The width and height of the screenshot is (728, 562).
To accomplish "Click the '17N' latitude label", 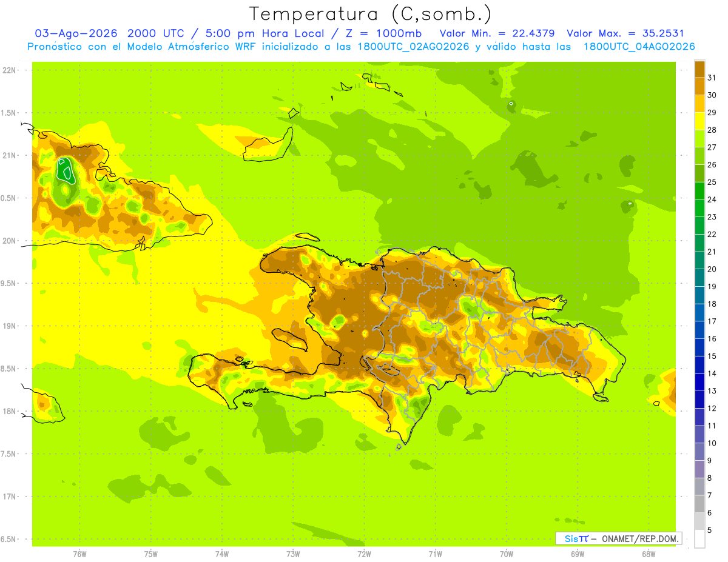I will (x=8, y=497).
